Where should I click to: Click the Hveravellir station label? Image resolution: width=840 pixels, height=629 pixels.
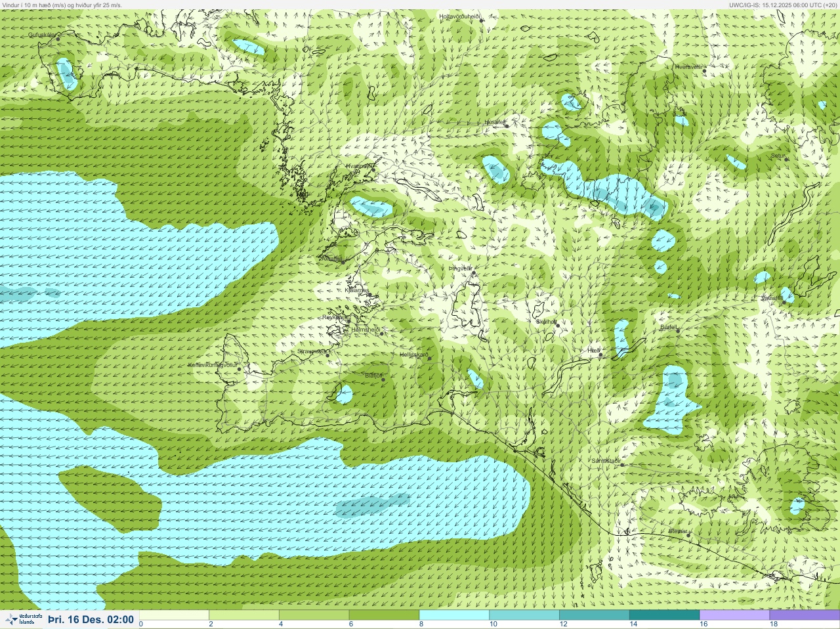point(688,67)
